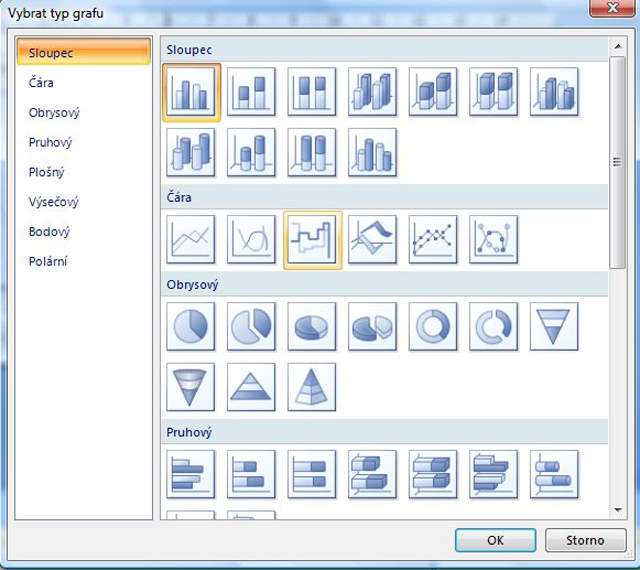Pick the 3-D 100% stacked column icon
Viewport: 640px width, 570px height.
coord(493,91)
